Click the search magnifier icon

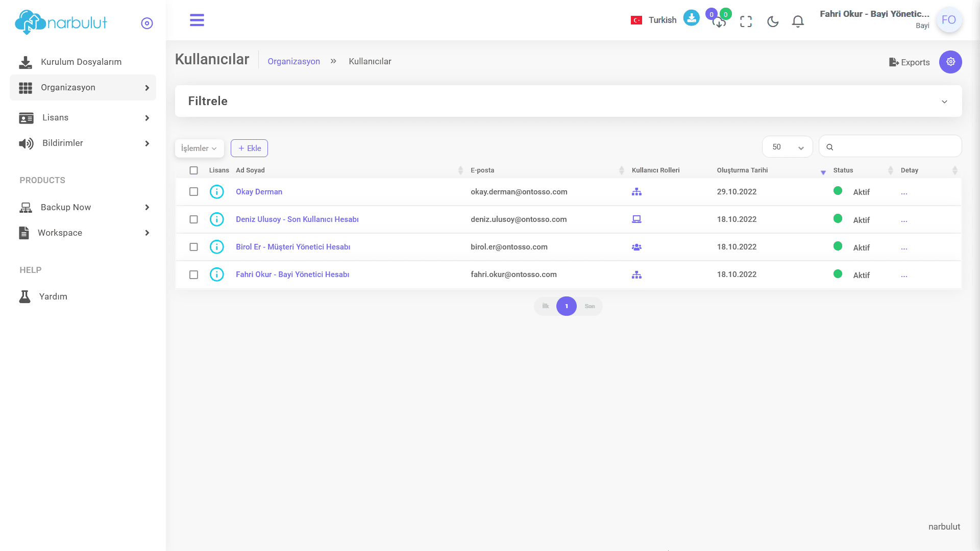click(830, 147)
